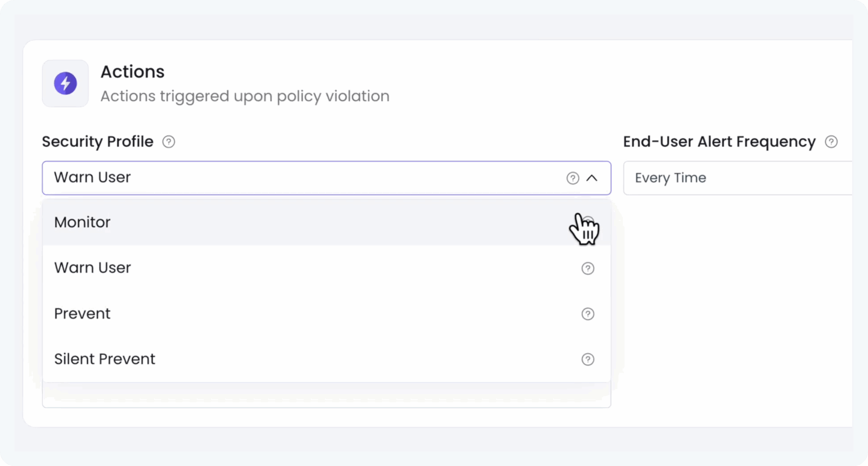Pick Silent Prevent from the list
Image resolution: width=868 pixels, height=466 pixels.
pos(105,359)
